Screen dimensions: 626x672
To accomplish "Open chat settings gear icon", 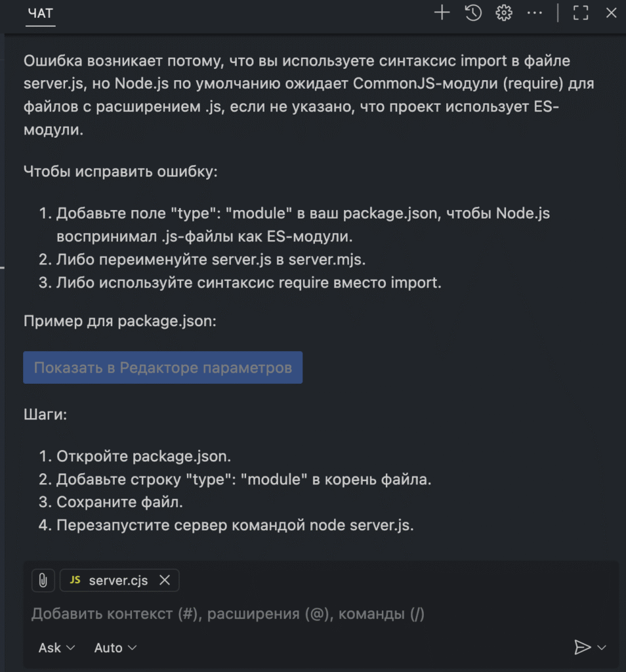I will click(503, 12).
